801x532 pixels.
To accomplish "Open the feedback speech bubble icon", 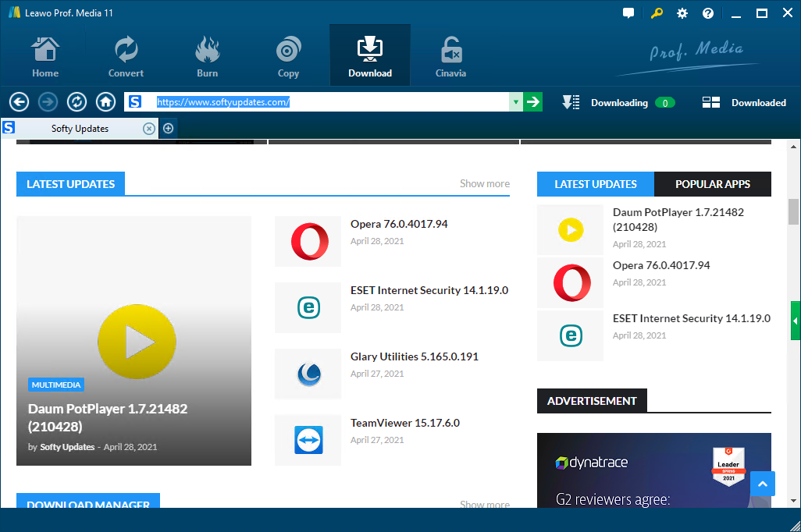I will tap(628, 13).
